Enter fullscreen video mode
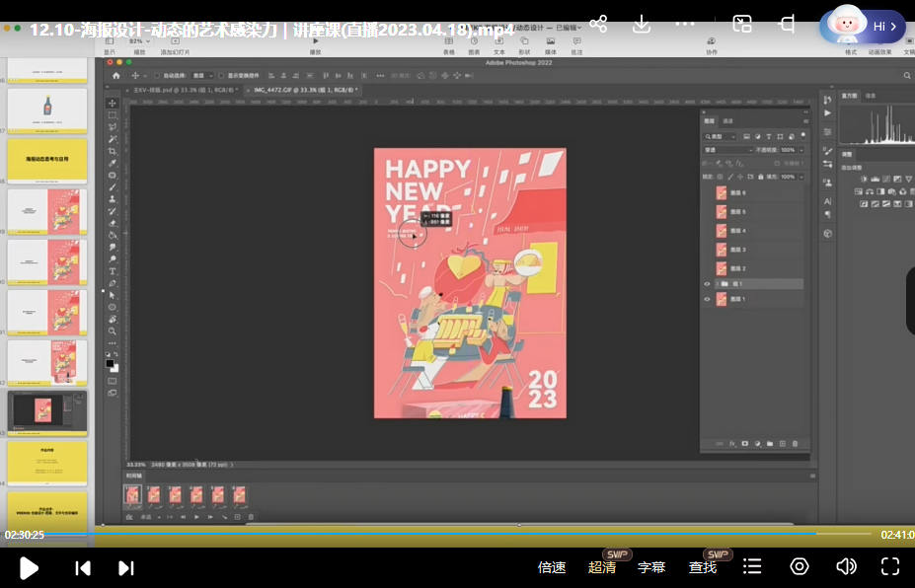 click(x=889, y=566)
